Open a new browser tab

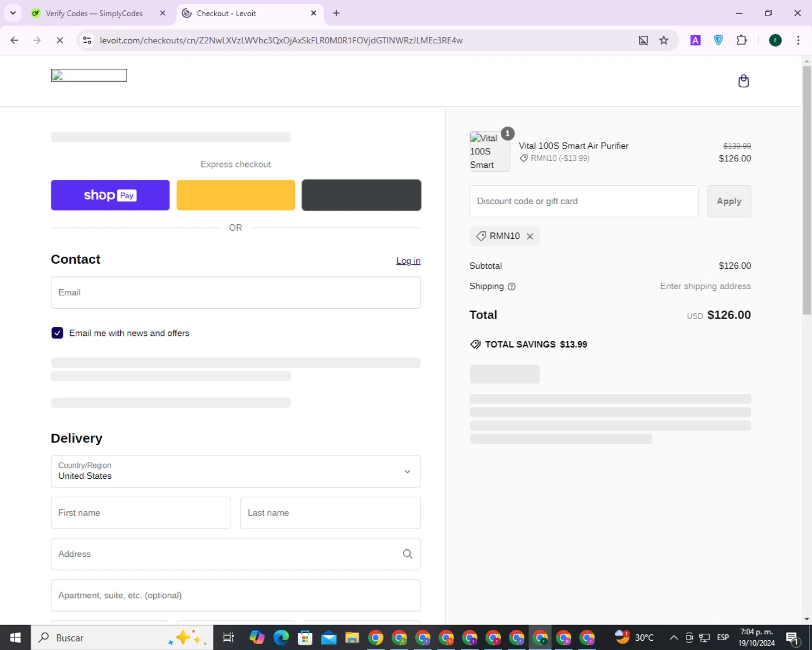click(336, 13)
